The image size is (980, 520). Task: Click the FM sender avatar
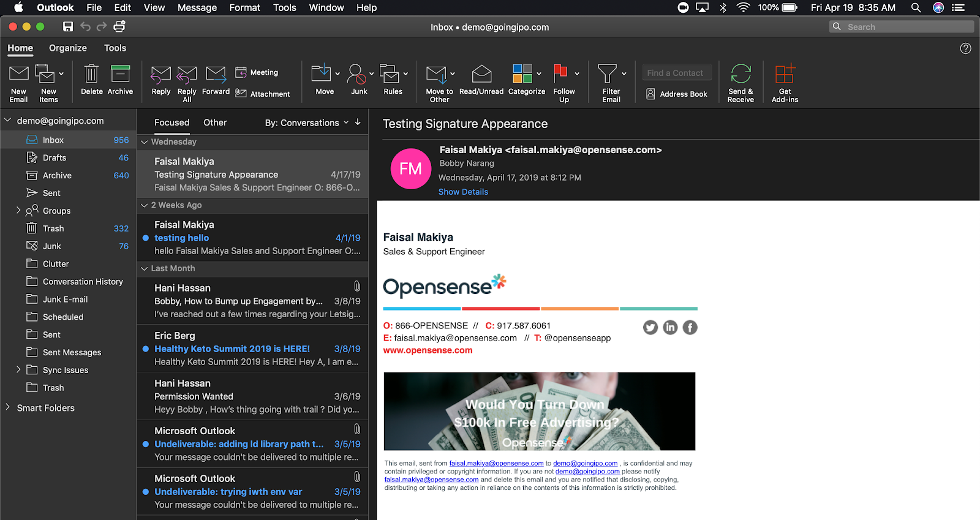[411, 169]
